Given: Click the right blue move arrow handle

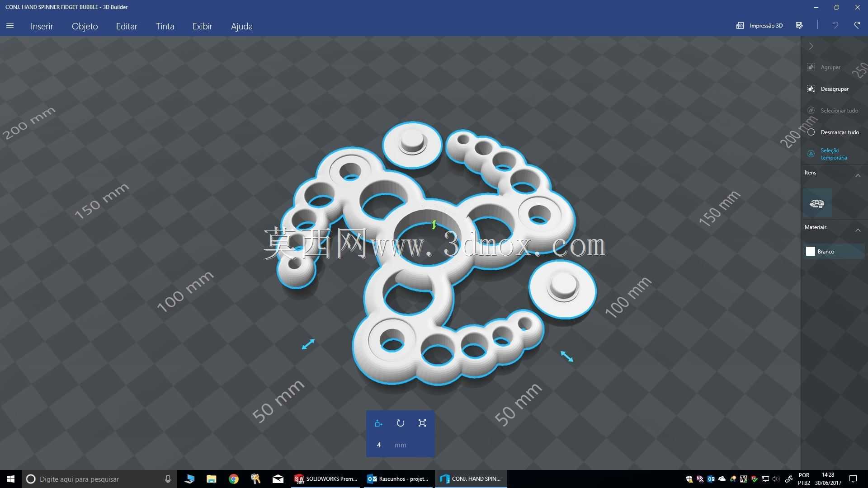Looking at the screenshot, I should point(567,356).
